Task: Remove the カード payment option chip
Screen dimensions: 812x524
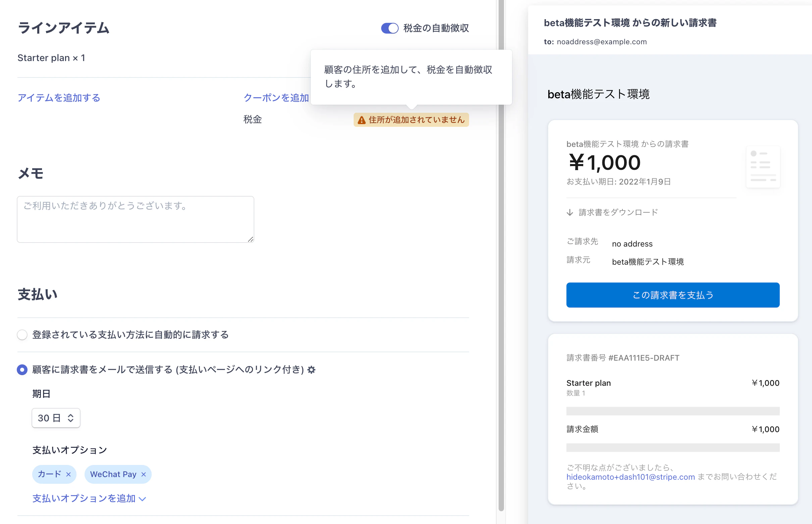Action: (68, 474)
